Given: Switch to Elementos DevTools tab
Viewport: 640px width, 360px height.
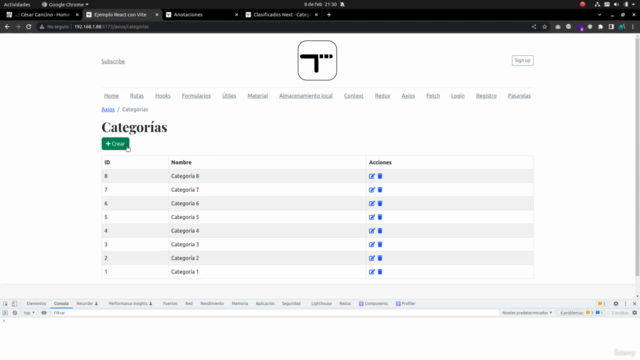Looking at the screenshot, I should click(36, 304).
